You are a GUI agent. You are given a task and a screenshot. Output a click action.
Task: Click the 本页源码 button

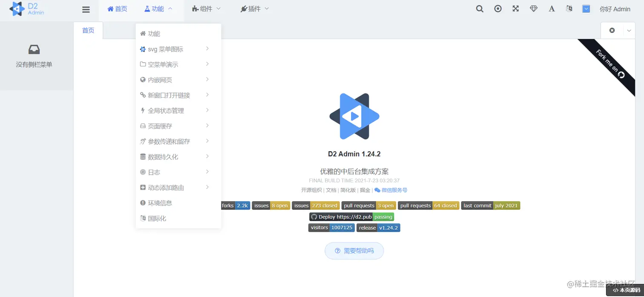coord(626,290)
